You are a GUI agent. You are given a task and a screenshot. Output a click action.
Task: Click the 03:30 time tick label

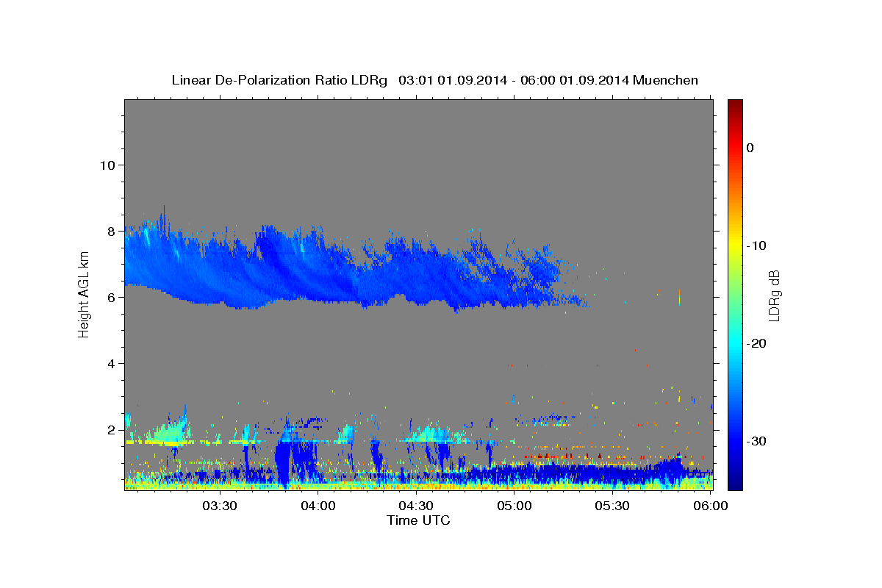point(220,506)
